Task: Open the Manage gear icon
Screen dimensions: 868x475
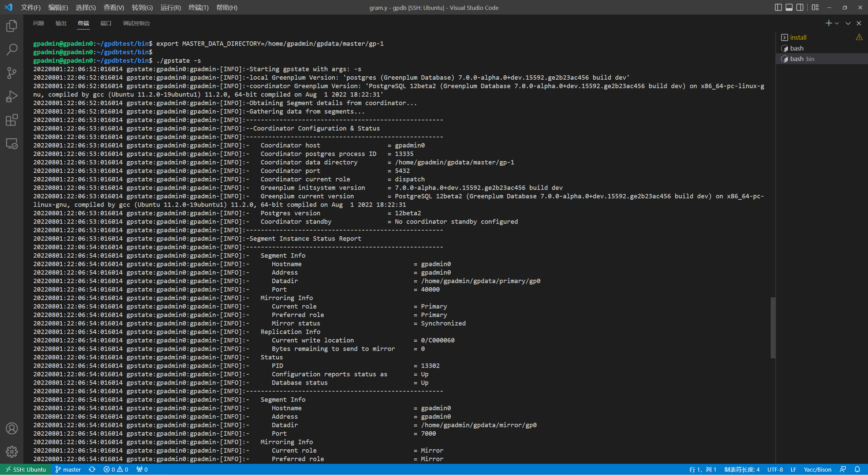Action: click(12, 452)
